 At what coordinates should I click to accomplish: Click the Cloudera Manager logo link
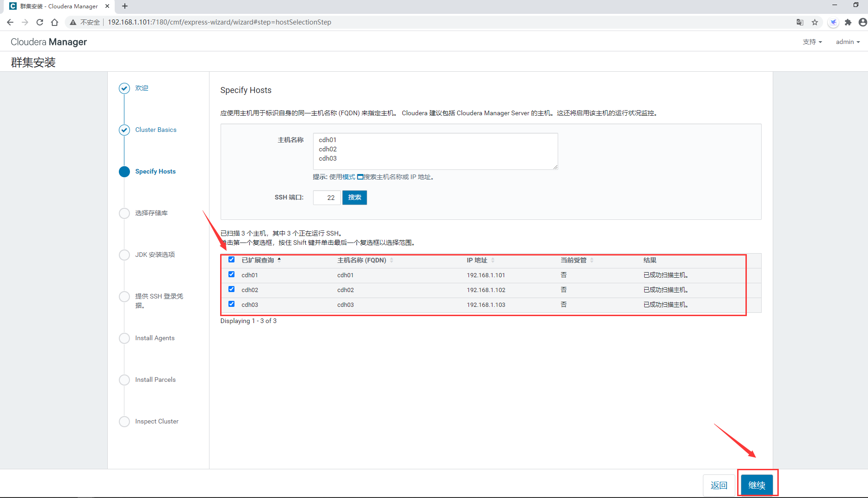click(49, 42)
